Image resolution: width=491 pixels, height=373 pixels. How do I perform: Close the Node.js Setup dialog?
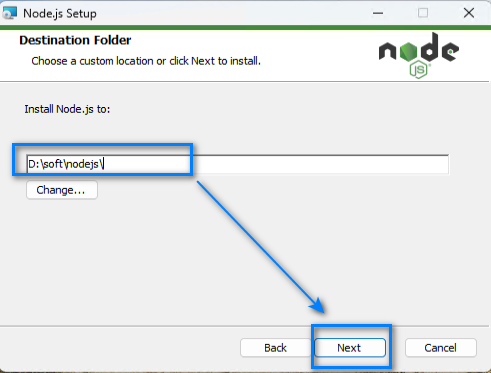coord(469,13)
